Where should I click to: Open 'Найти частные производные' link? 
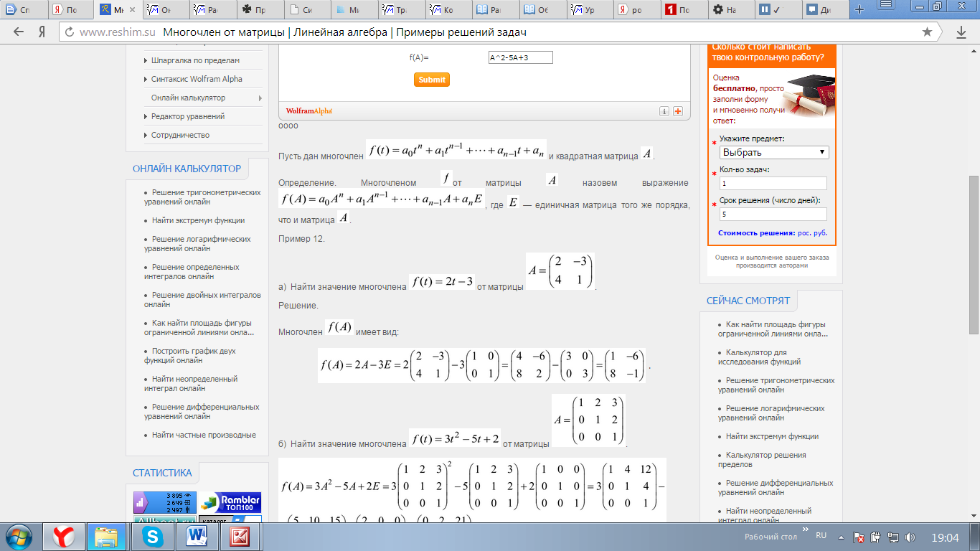point(204,435)
